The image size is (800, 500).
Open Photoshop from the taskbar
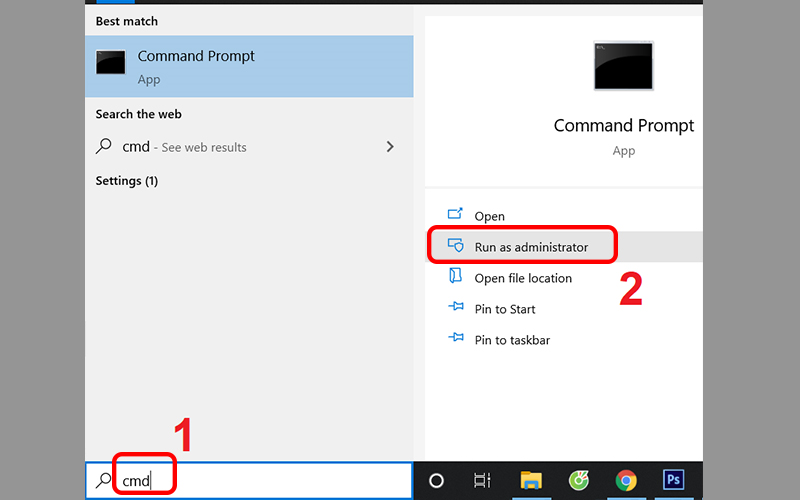point(674,480)
